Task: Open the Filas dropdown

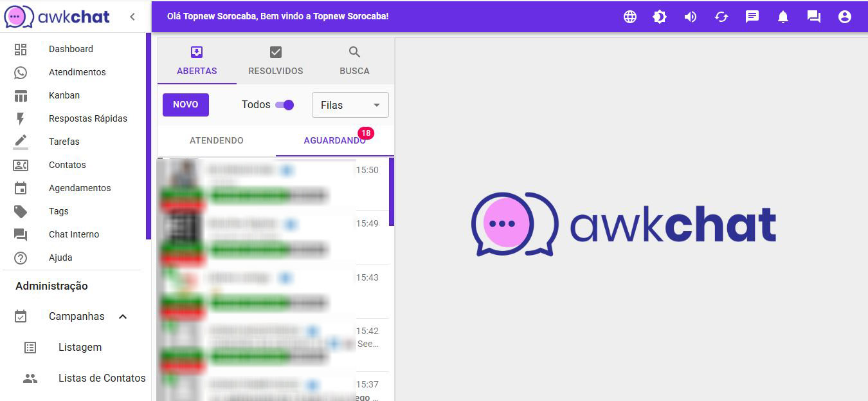Action: pos(350,105)
